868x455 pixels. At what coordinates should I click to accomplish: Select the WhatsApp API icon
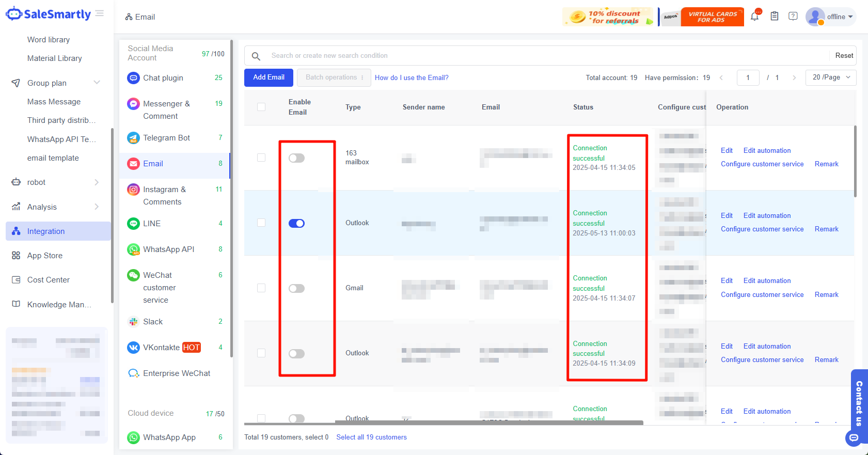tap(134, 249)
